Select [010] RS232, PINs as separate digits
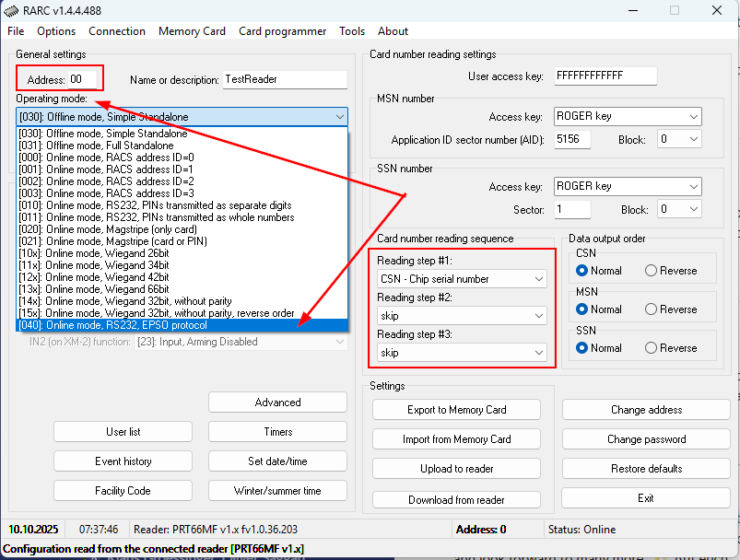This screenshot has height=560, width=740. (x=182, y=205)
